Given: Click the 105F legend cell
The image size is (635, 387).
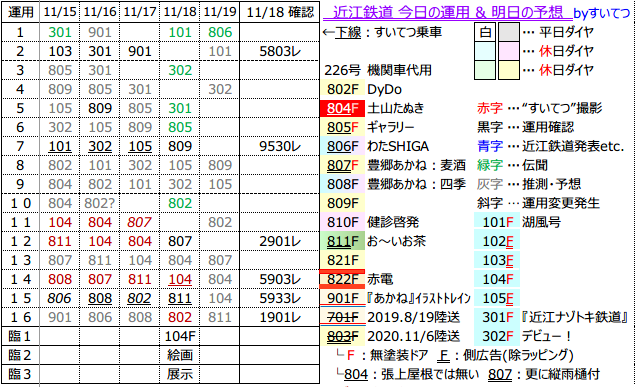Looking at the screenshot, I should click(497, 298).
